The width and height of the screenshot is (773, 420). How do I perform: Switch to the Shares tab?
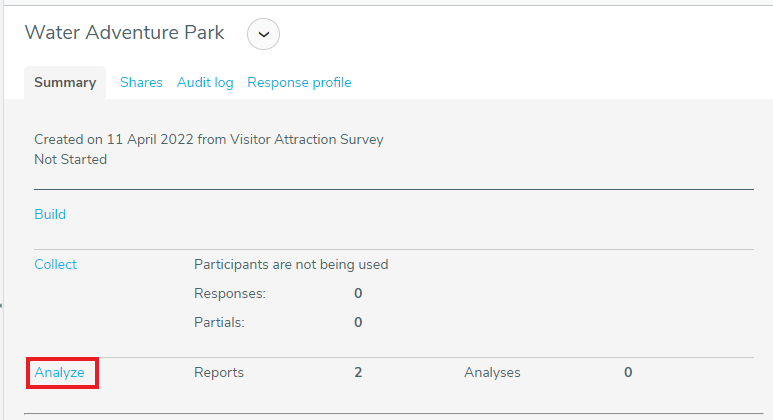tap(141, 82)
